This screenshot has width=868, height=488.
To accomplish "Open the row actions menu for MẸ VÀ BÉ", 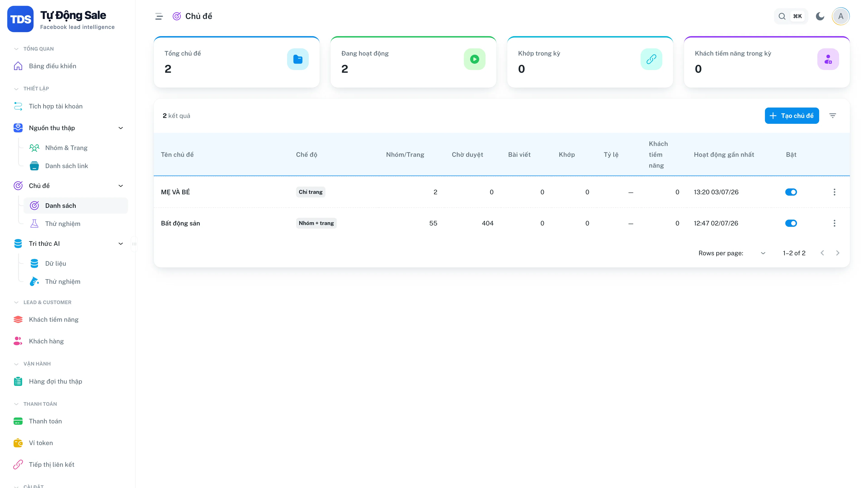I will pos(834,192).
